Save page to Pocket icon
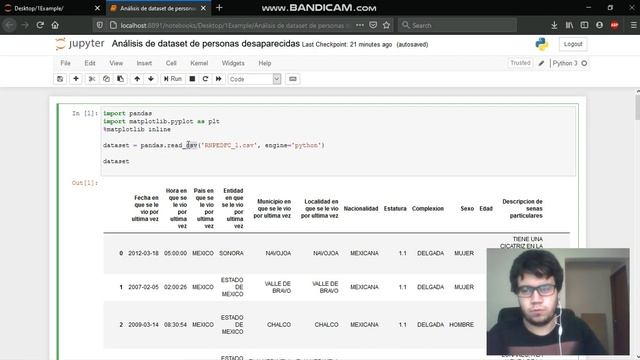Image resolution: width=640 pixels, height=360 pixels. [x=373, y=25]
